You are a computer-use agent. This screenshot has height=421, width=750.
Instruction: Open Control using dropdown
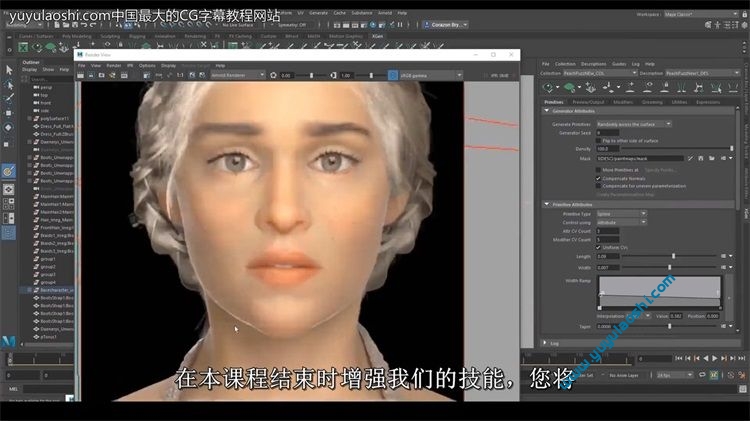[621, 222]
